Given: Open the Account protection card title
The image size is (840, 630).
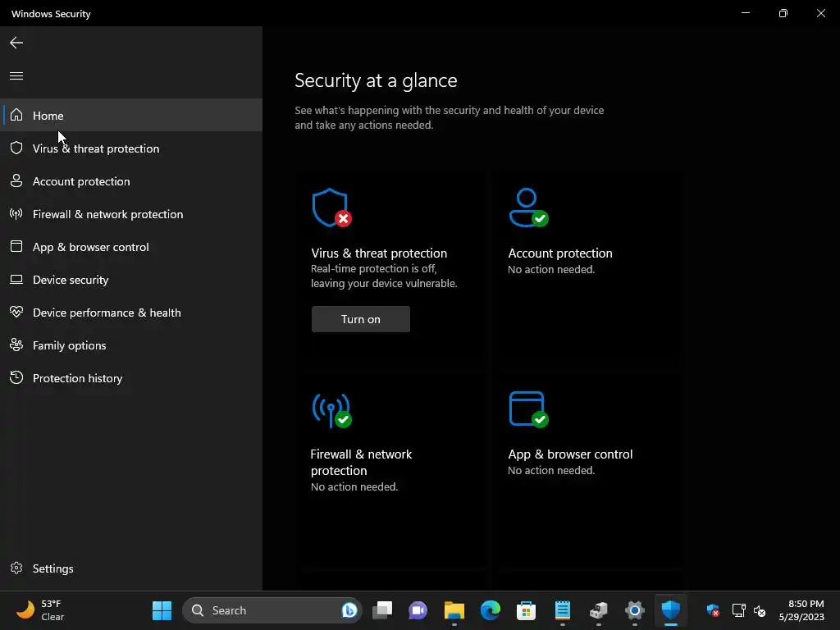Looking at the screenshot, I should (x=559, y=253).
